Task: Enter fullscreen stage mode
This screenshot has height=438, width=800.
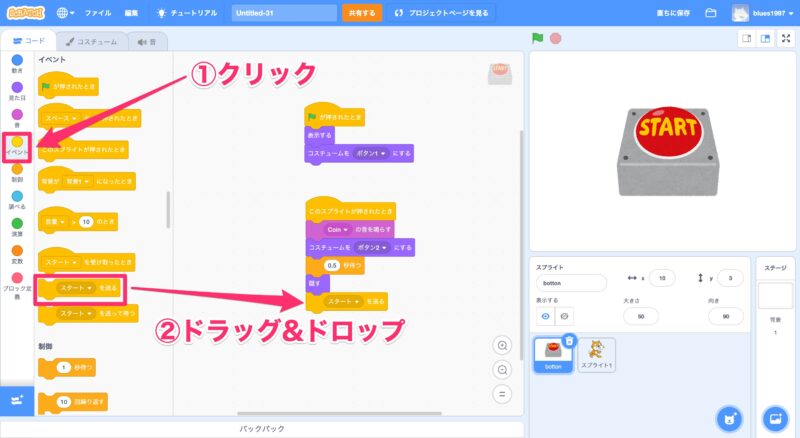Action: (786, 39)
